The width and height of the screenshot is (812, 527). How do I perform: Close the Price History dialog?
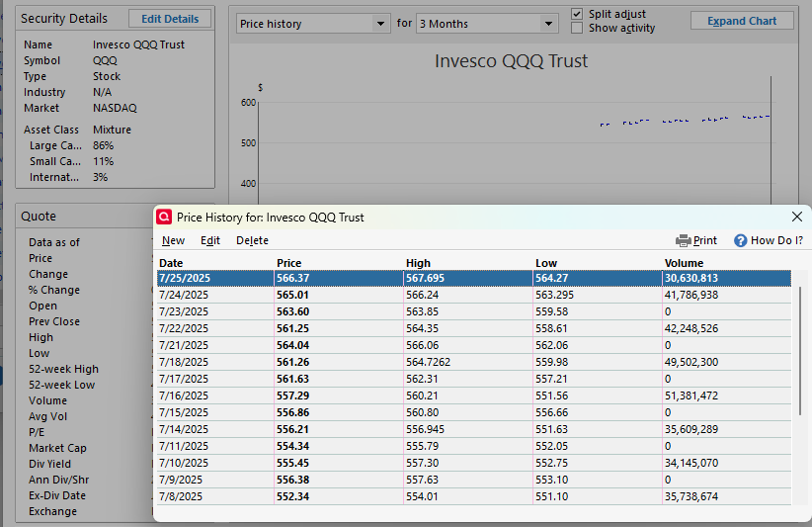pyautogui.click(x=797, y=217)
